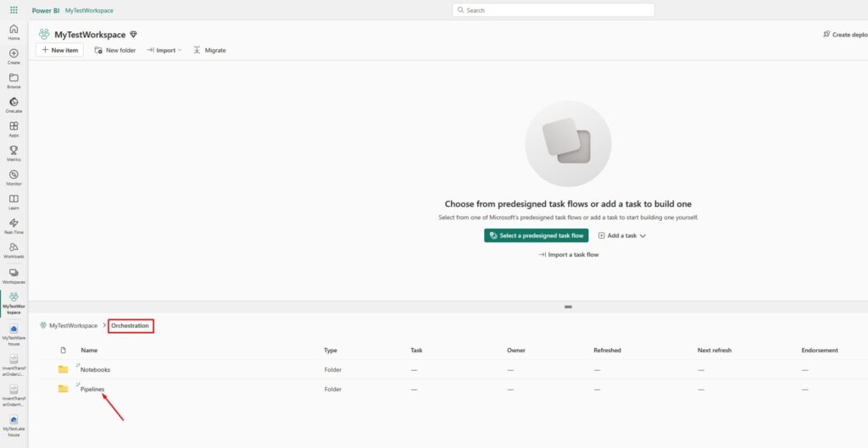
Task: Open MyTestLakehouse pinned sidebar item
Action: (x=14, y=426)
